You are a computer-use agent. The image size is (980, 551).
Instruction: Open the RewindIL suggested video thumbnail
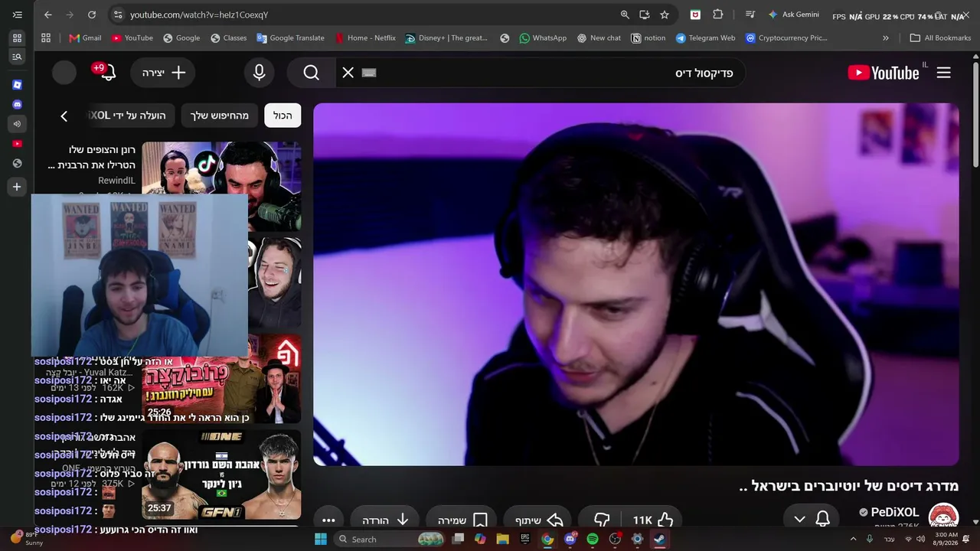tap(221, 186)
